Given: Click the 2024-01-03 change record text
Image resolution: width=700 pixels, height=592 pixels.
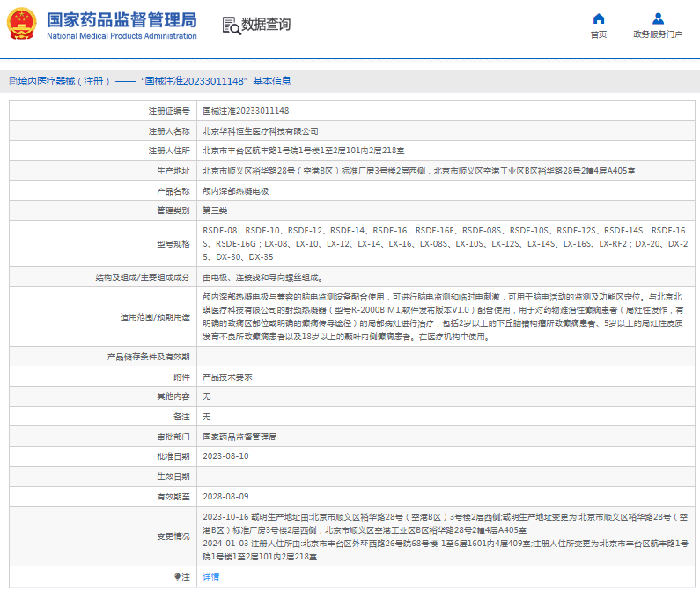Looking at the screenshot, I should click(445, 550).
